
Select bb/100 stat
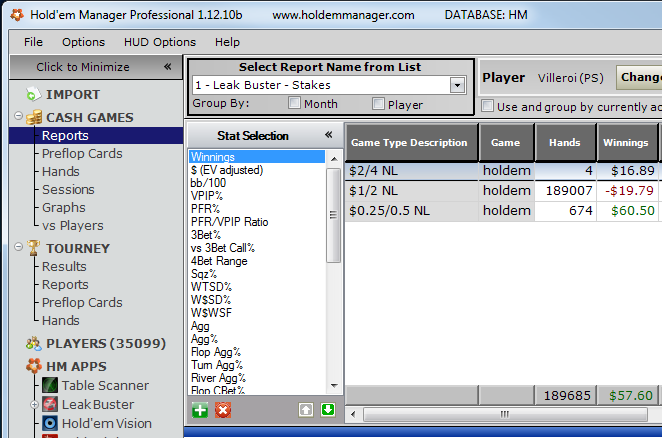pyautogui.click(x=208, y=183)
